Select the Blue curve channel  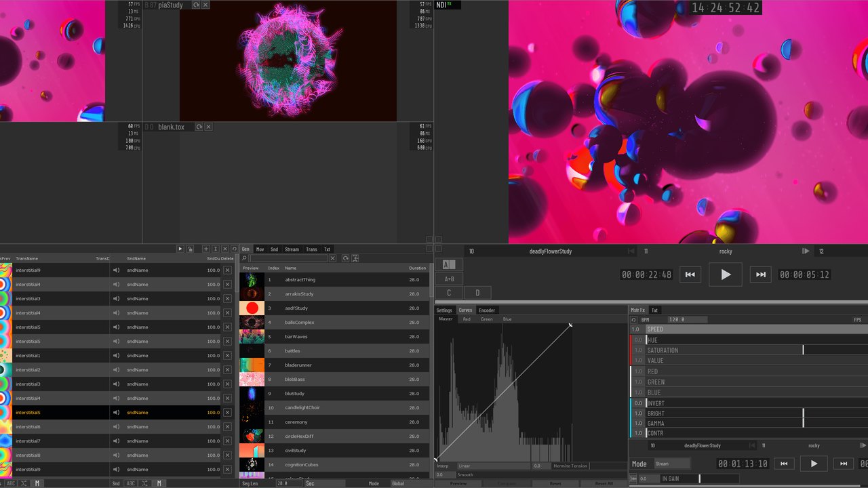(x=507, y=319)
